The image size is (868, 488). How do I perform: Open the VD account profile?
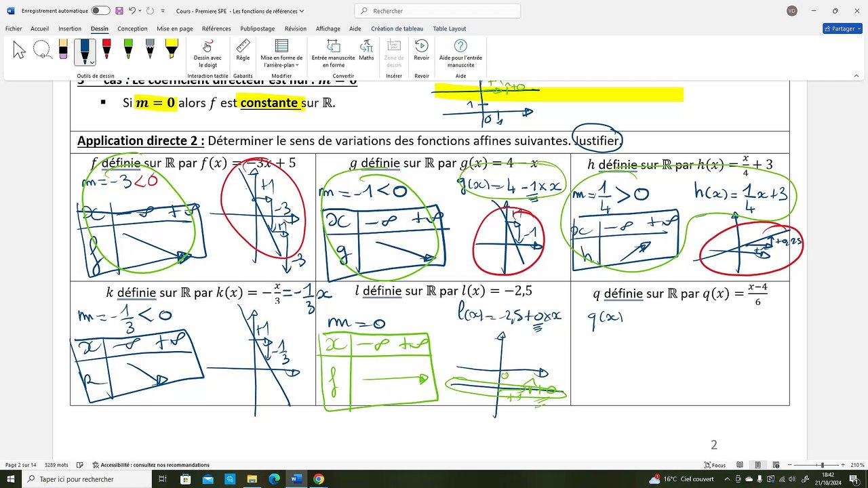pyautogui.click(x=792, y=11)
